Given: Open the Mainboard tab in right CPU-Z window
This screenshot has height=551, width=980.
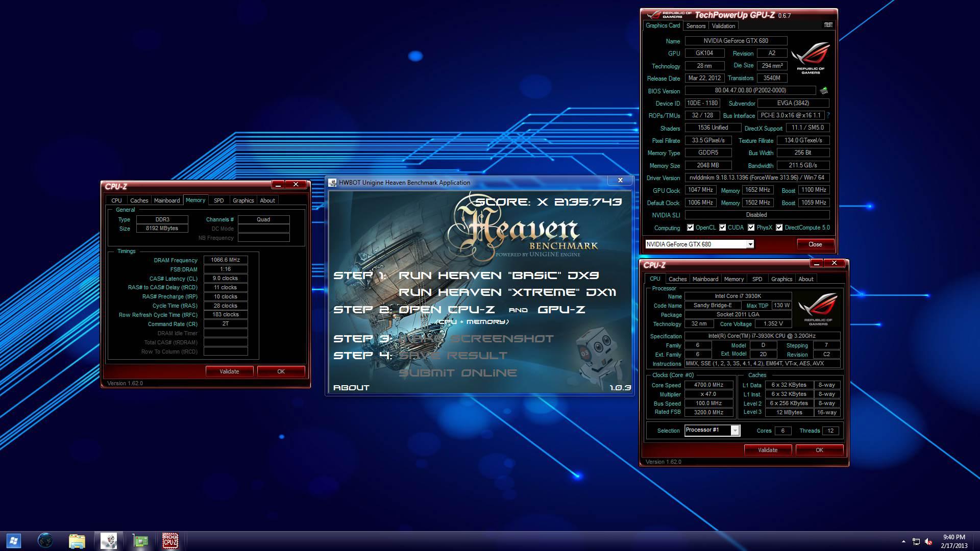Looking at the screenshot, I should [x=705, y=279].
